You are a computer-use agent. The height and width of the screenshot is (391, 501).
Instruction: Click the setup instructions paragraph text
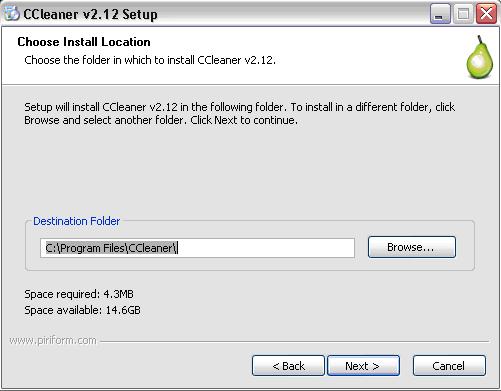tap(239, 113)
